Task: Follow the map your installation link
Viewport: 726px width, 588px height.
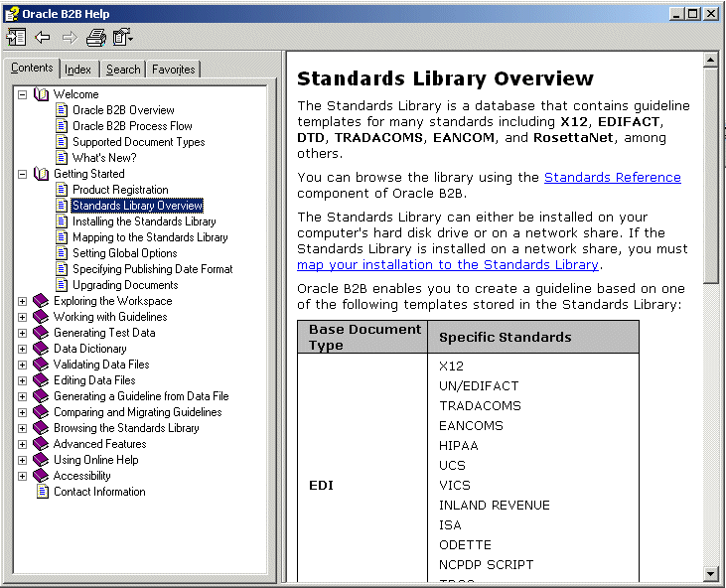Action: [x=448, y=265]
